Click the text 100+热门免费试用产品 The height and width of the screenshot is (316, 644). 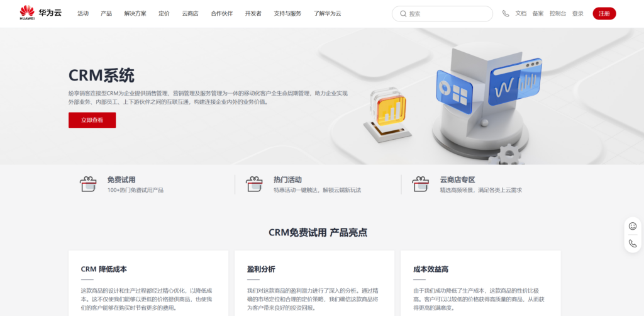pyautogui.click(x=135, y=190)
